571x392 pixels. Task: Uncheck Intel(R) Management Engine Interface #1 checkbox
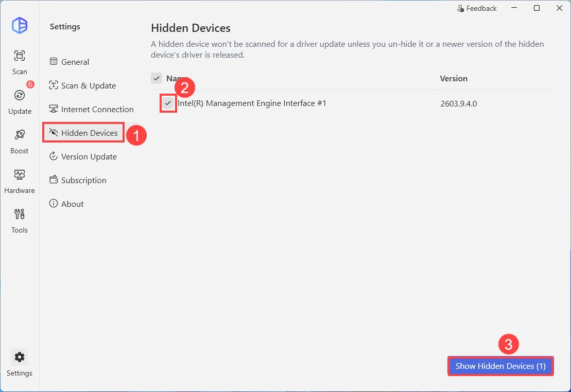(x=168, y=103)
